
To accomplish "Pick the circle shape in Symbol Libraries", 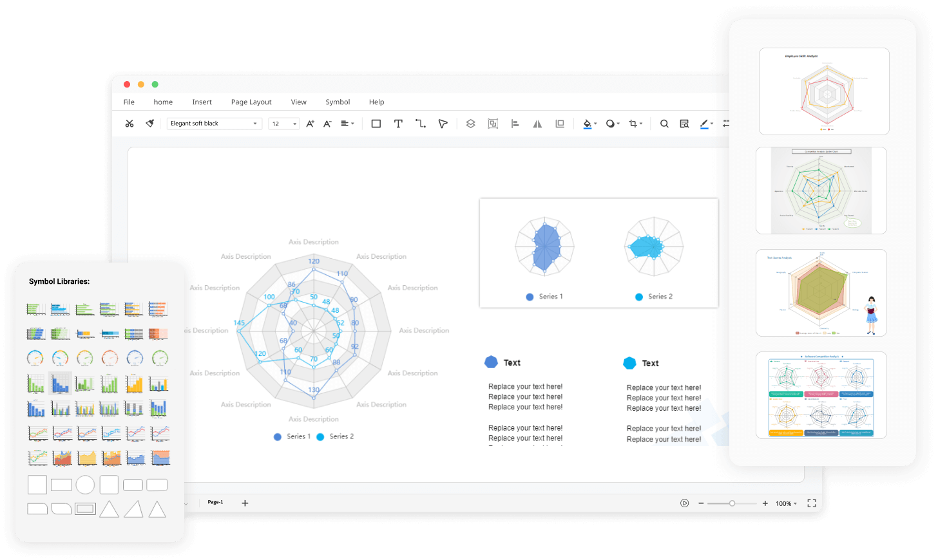I will 85,485.
